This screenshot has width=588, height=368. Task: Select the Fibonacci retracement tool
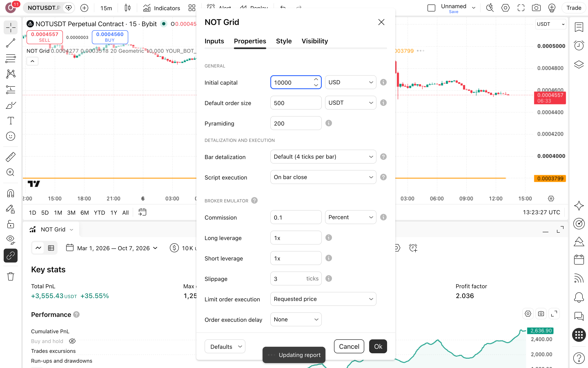click(10, 59)
